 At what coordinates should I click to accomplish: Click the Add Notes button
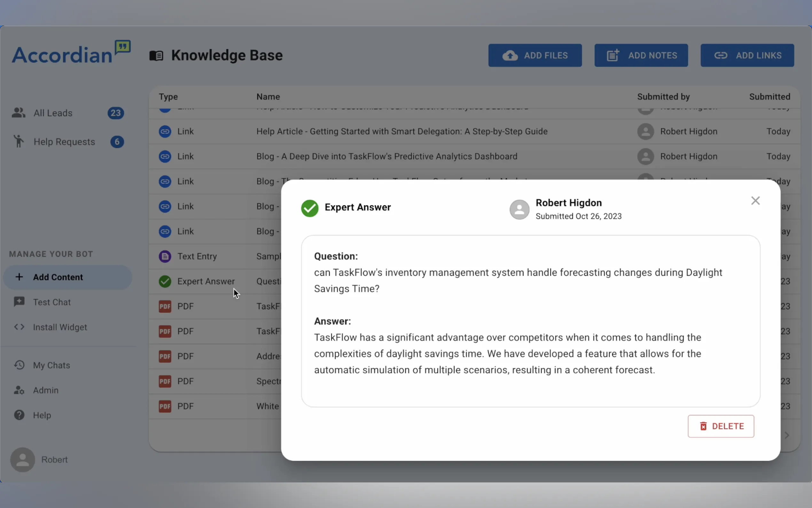click(641, 55)
